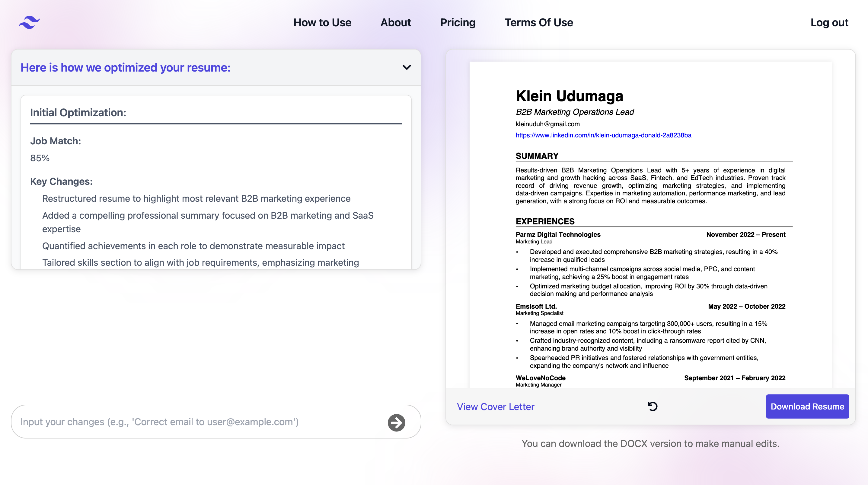Click the LinkedIn profile URL
Viewport: 868px width, 485px height.
coord(603,135)
